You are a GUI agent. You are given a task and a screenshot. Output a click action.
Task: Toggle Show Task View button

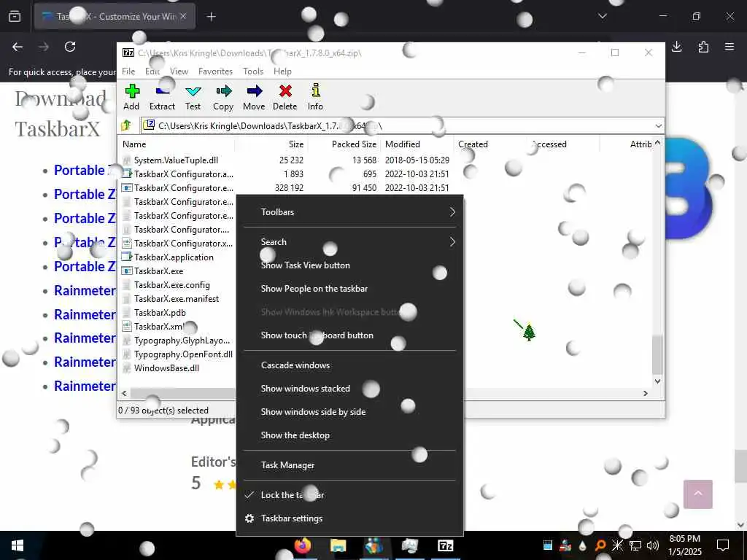point(349,265)
